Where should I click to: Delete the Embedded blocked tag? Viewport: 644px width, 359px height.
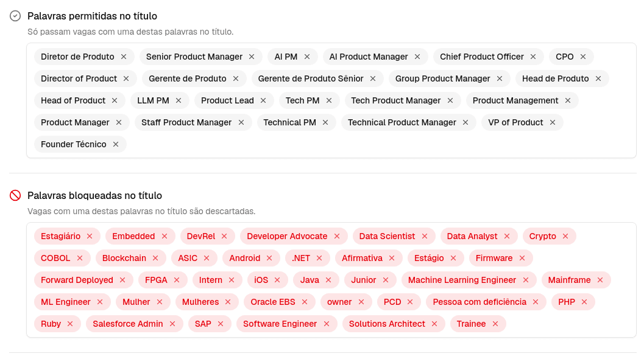coord(165,236)
